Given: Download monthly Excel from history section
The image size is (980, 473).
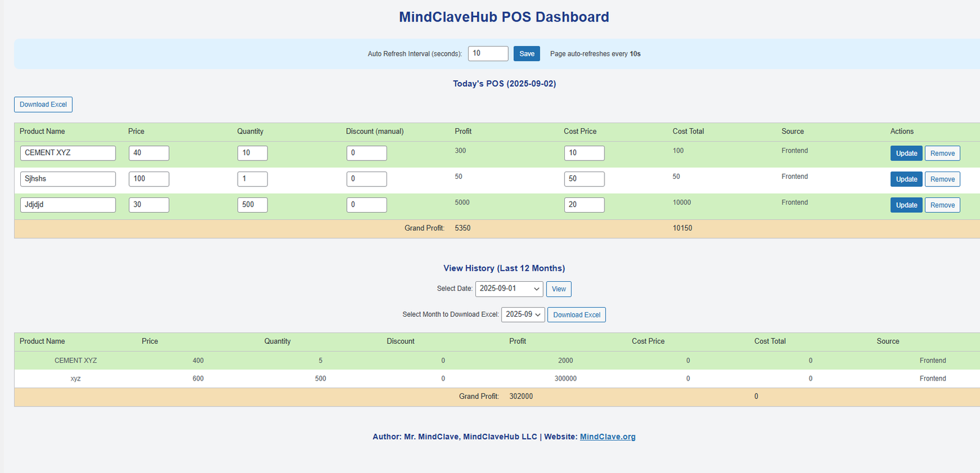Looking at the screenshot, I should coord(576,315).
